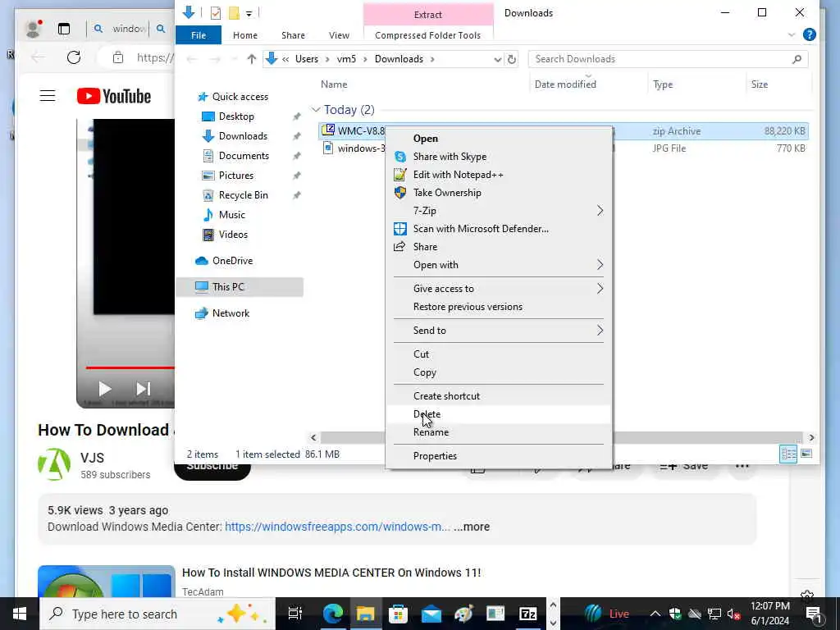840x630 pixels.
Task: Open address bar history dropdown
Action: point(498,59)
